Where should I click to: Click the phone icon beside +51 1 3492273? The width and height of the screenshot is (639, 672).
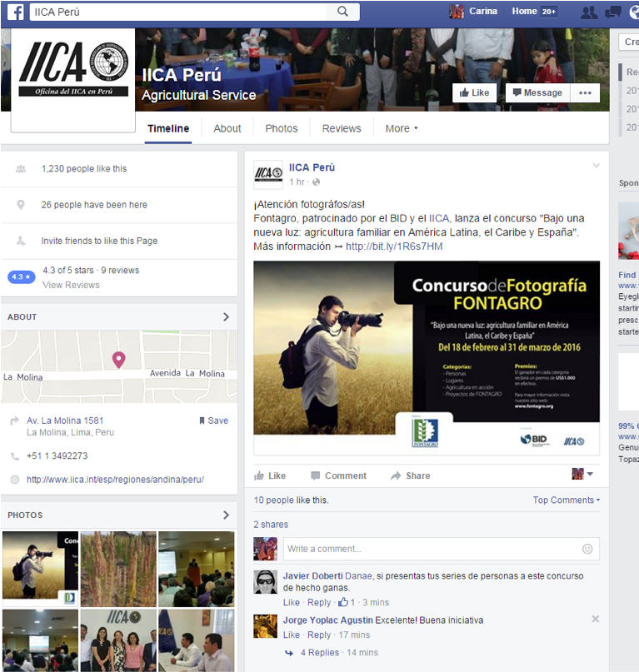(15, 456)
